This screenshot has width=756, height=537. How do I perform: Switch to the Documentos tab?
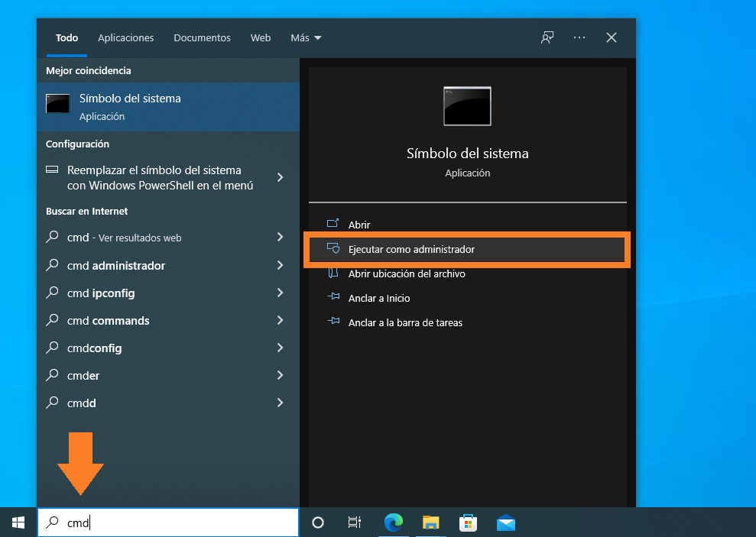[x=202, y=37]
